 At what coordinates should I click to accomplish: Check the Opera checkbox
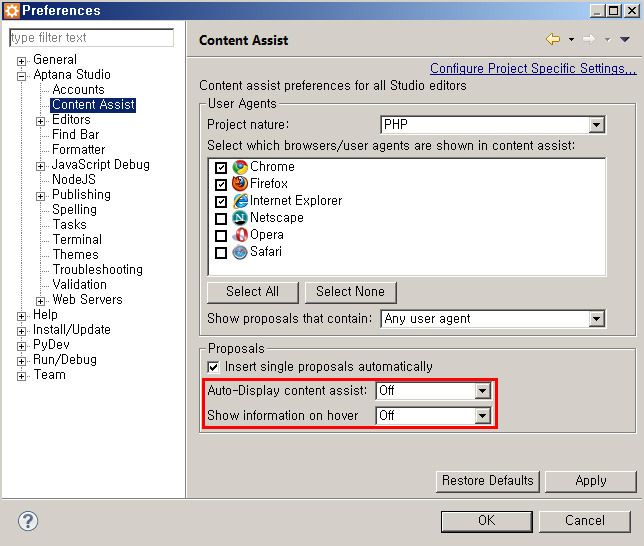221,236
